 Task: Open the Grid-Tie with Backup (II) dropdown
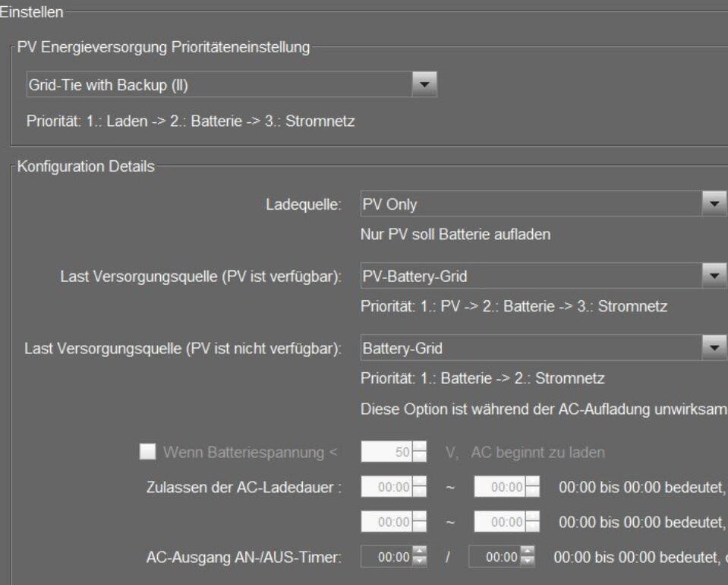[424, 84]
